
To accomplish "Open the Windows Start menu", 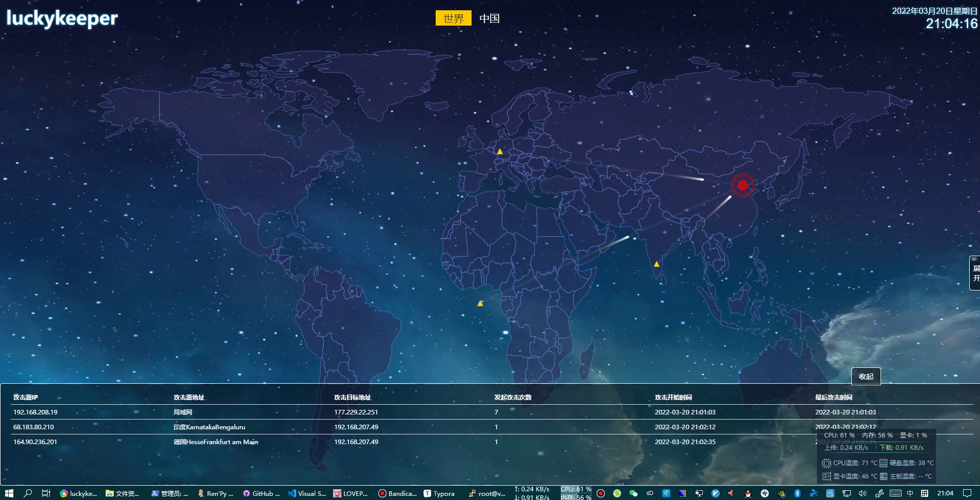I will click(x=9, y=493).
